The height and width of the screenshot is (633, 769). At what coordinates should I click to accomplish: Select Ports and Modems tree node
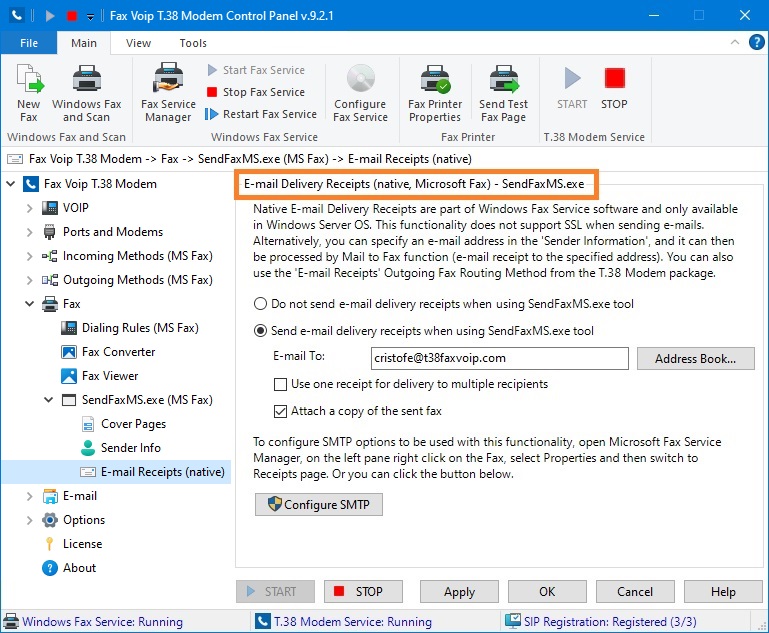coord(113,232)
